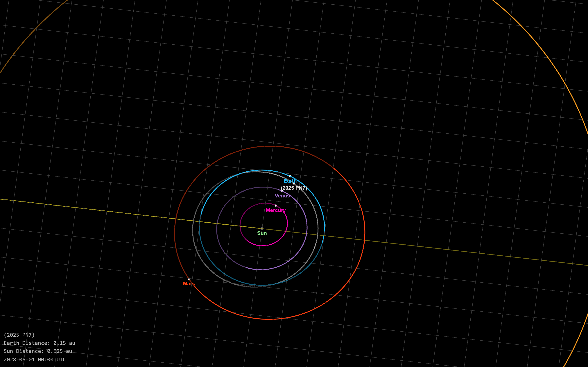This screenshot has width=588, height=367.
Task: Click the Earth Distance: 0.15 au readout
Action: 40,343
